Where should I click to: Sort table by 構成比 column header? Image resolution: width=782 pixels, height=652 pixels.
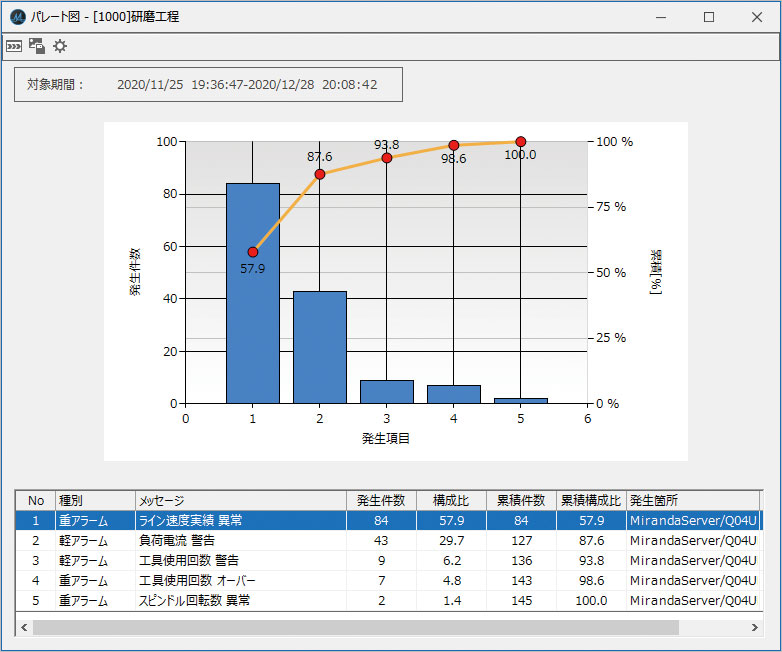pos(451,500)
